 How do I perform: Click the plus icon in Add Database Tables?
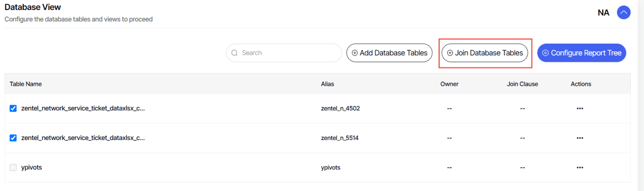tap(355, 53)
